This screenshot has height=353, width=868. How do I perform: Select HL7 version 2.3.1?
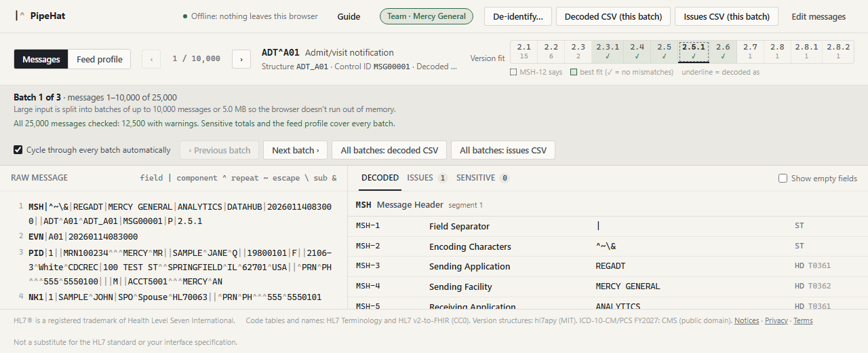coord(608,52)
